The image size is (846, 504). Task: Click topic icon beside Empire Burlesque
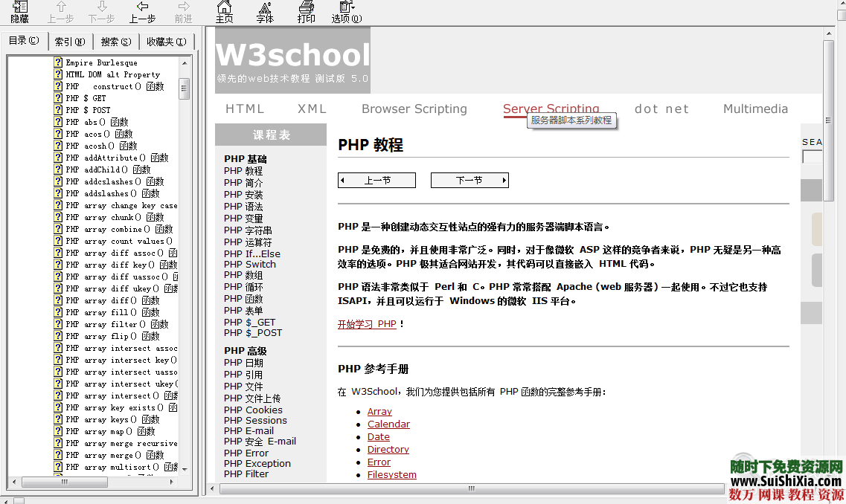tap(58, 62)
